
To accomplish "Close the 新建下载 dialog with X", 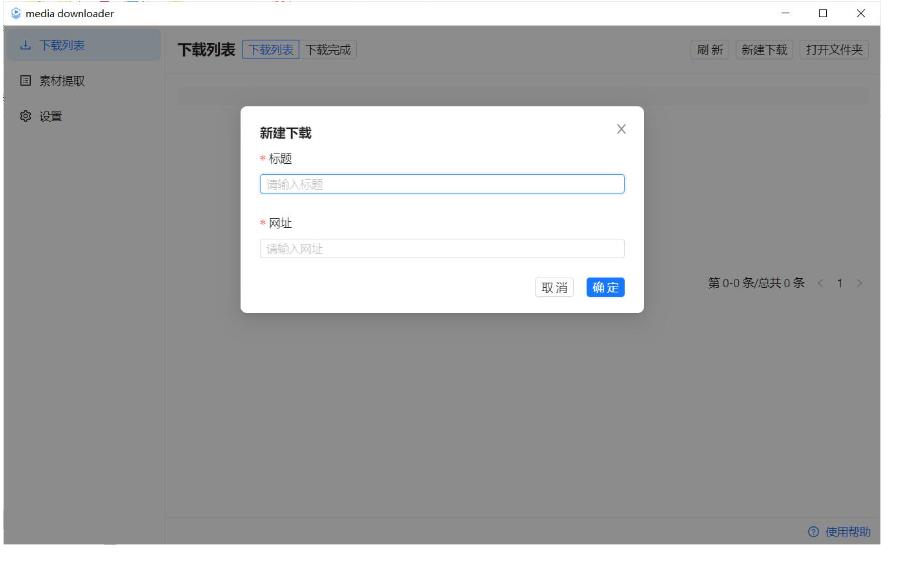I will pos(621,129).
